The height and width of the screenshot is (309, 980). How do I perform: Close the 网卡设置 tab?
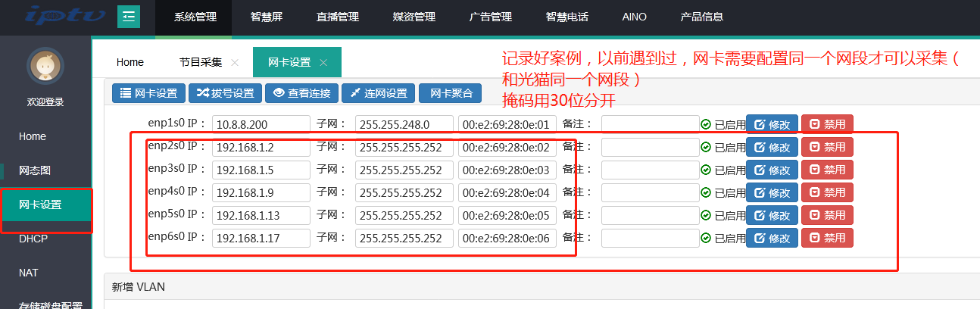323,62
